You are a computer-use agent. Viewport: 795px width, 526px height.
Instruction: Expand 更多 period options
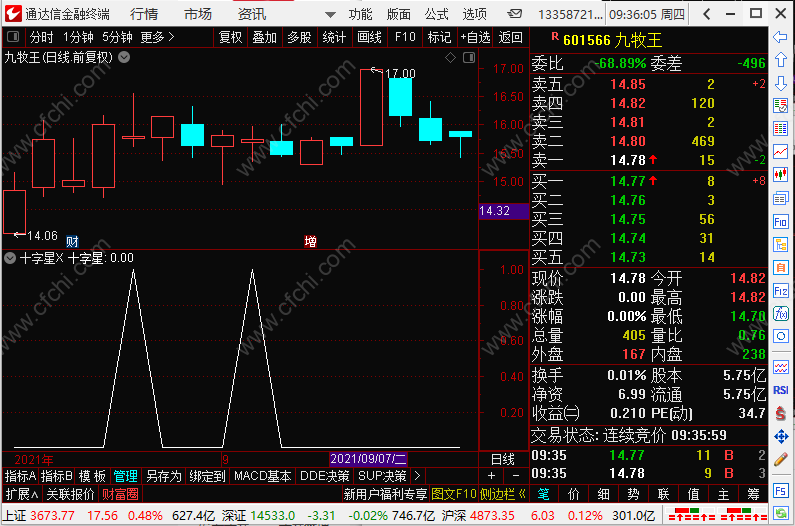coord(157,37)
